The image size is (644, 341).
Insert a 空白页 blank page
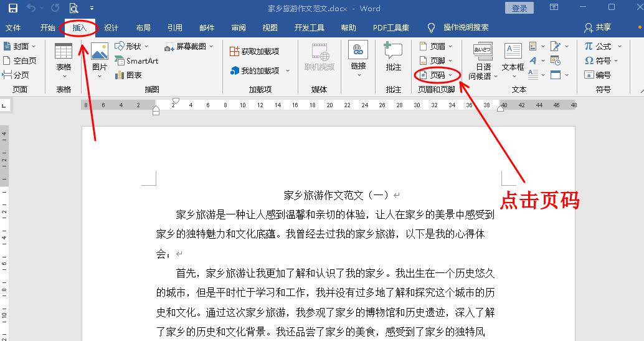pyautogui.click(x=20, y=61)
